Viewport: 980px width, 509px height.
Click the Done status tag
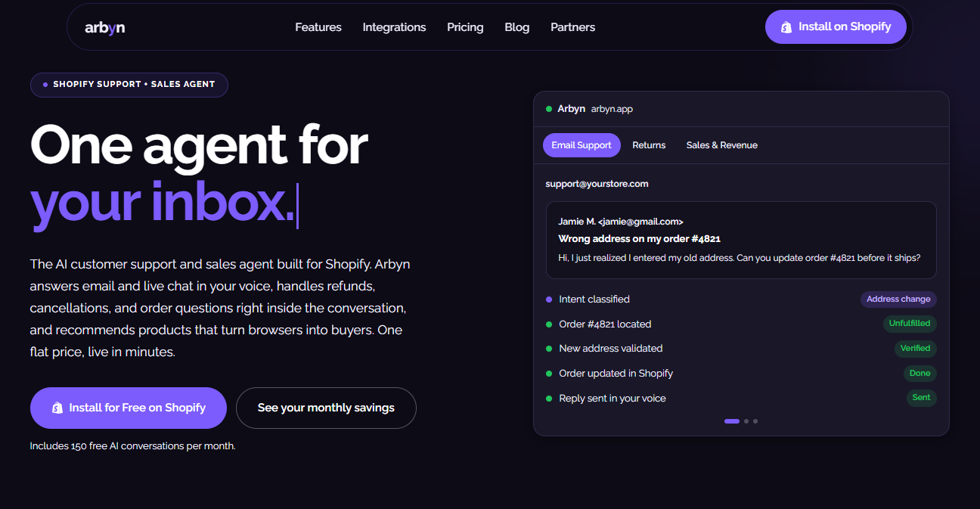point(920,374)
